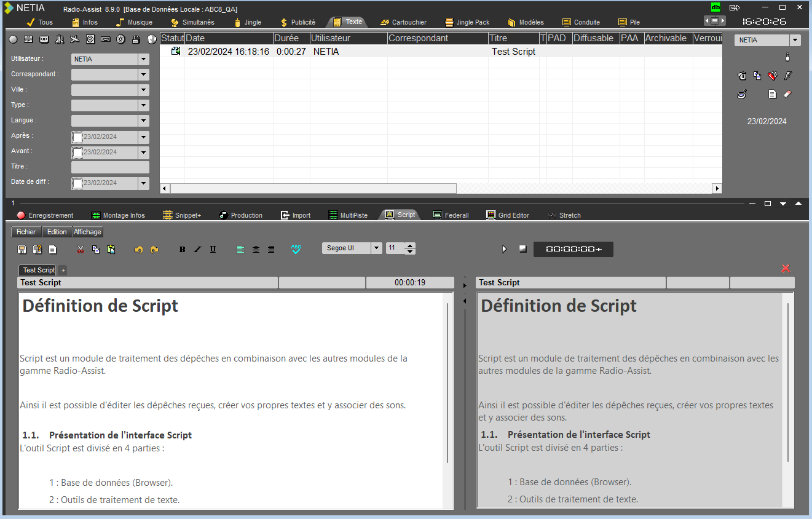Screen dimensions: 812x519
Task: Tick the Avant date checkbox
Action: pos(77,152)
